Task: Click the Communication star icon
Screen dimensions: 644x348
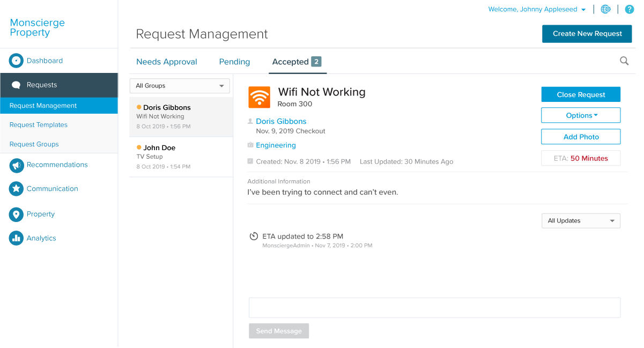Action: tap(16, 189)
